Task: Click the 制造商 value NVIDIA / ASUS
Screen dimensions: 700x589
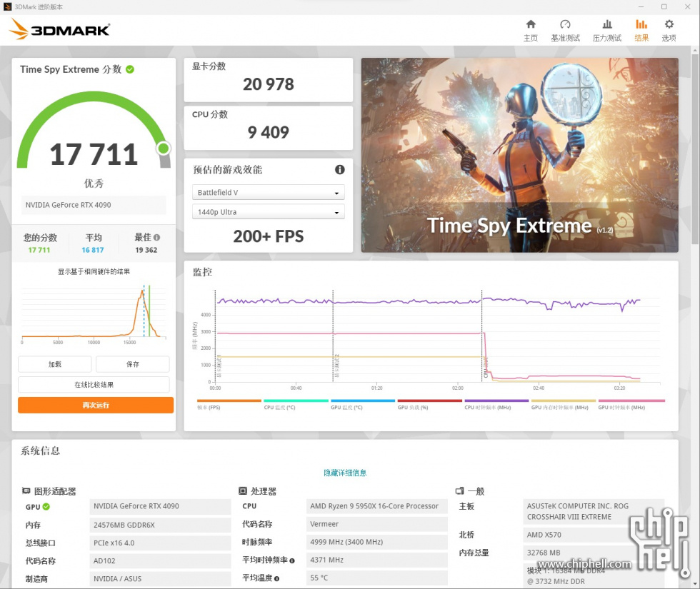Action: coord(160,579)
